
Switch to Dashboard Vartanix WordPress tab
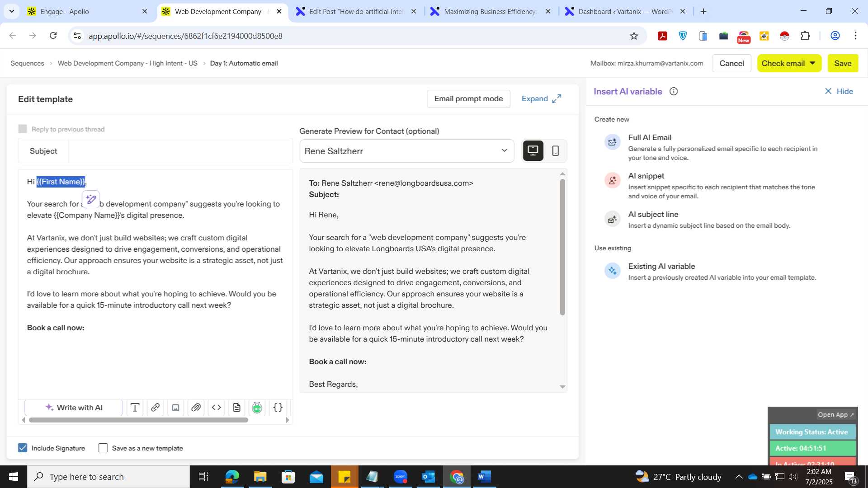[x=625, y=11]
